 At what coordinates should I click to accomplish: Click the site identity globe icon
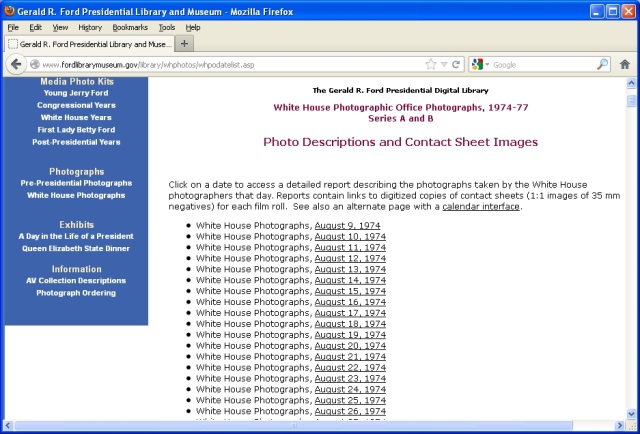pos(35,65)
